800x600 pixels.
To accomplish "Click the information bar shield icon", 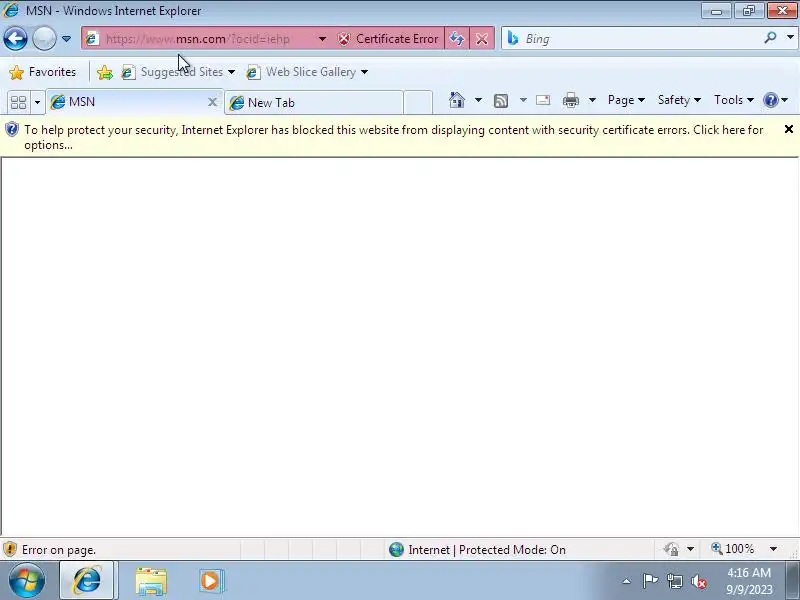I will (x=11, y=130).
